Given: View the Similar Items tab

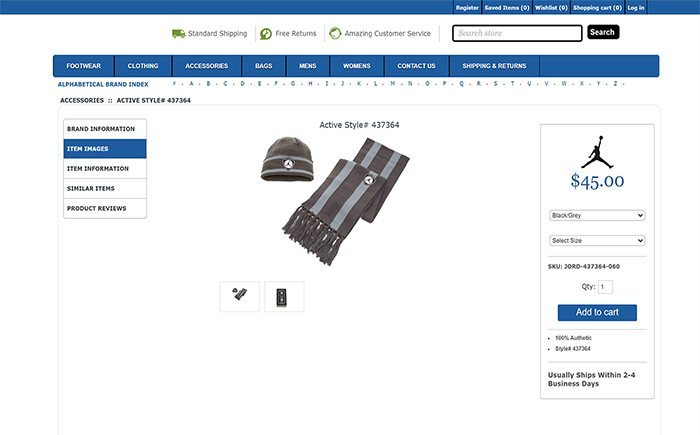Looking at the screenshot, I should tap(105, 188).
